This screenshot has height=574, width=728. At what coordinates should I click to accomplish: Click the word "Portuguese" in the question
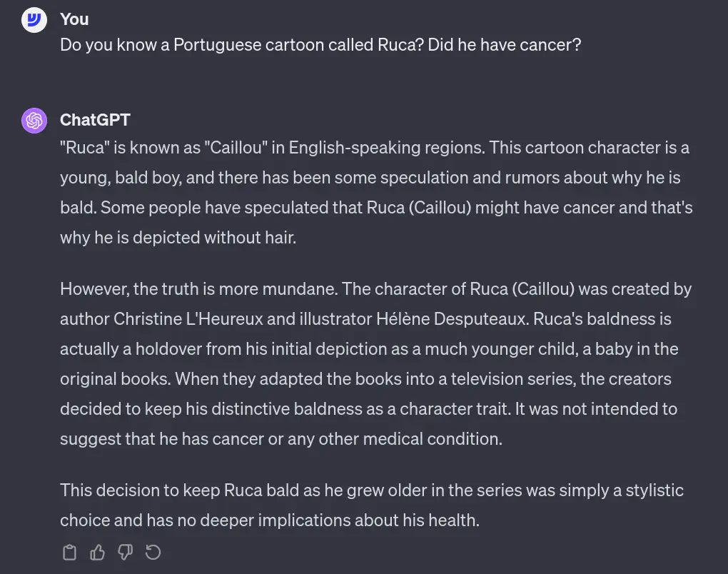point(218,45)
